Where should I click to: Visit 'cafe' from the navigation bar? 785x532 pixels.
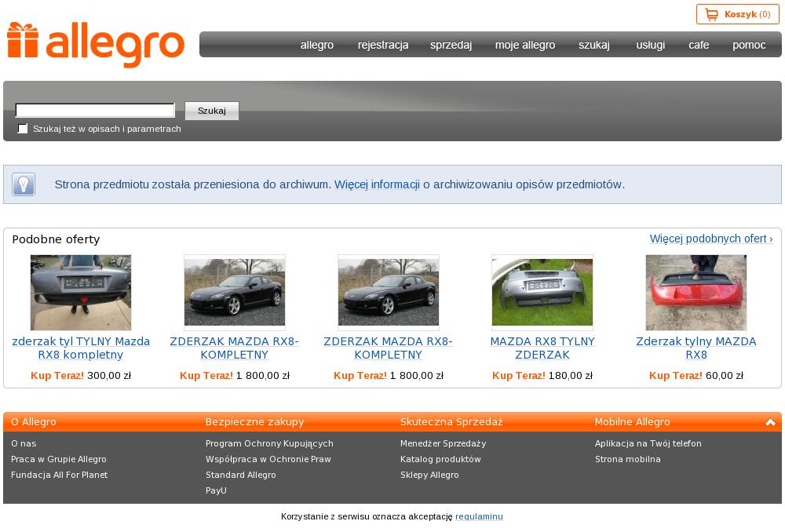(x=699, y=45)
